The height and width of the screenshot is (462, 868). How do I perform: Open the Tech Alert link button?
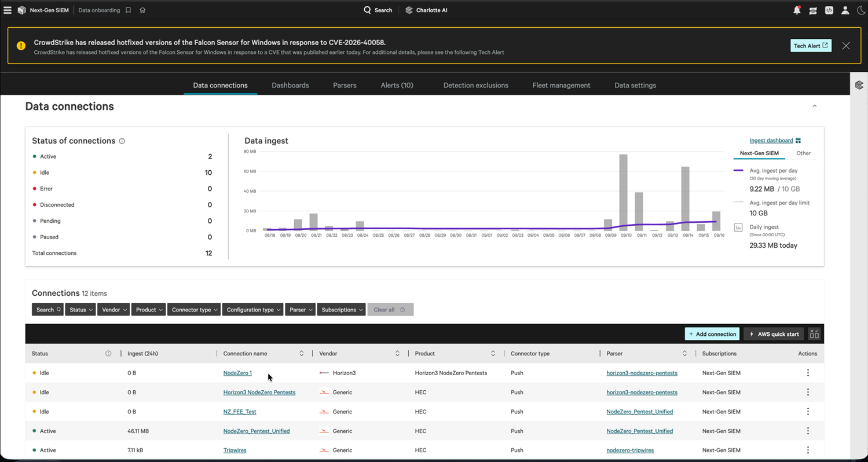coord(811,46)
